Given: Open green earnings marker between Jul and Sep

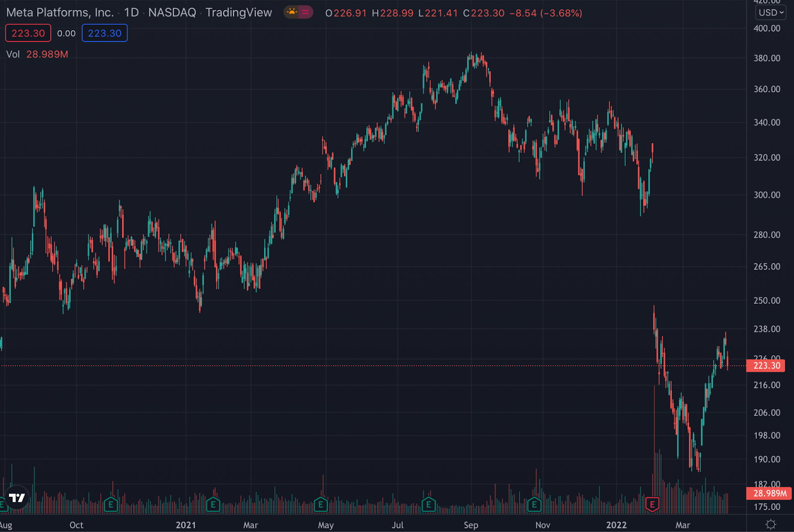Looking at the screenshot, I should [x=428, y=505].
